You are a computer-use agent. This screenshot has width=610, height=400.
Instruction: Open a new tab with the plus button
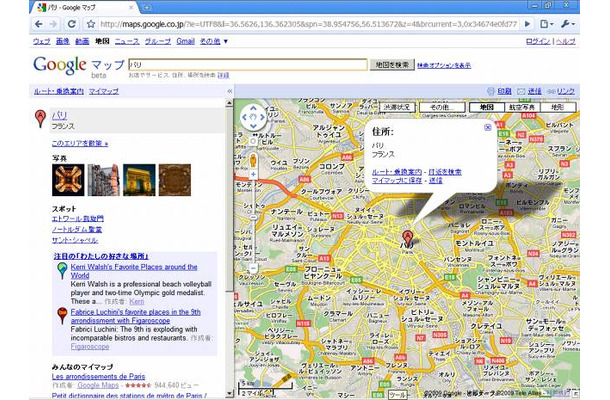point(147,7)
